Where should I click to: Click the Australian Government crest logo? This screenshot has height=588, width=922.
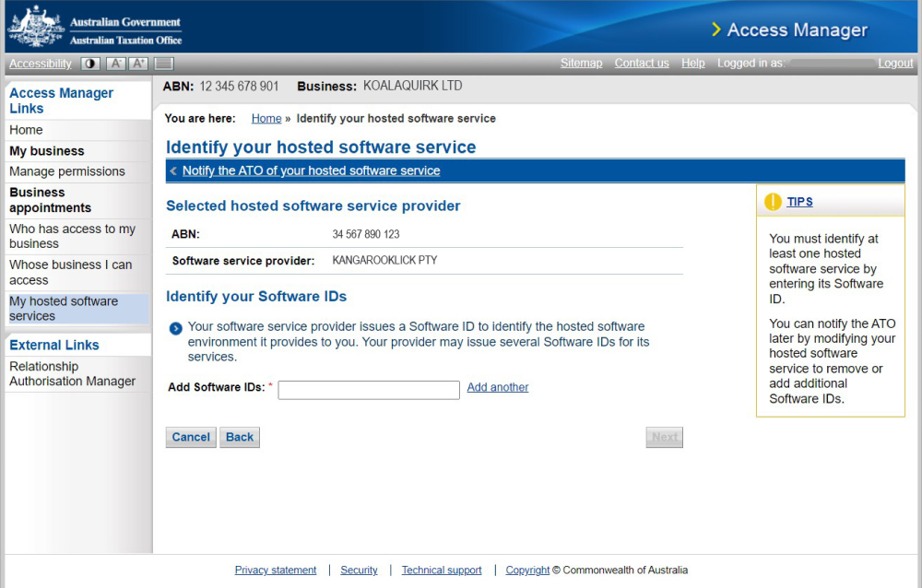pyautogui.click(x=36, y=27)
